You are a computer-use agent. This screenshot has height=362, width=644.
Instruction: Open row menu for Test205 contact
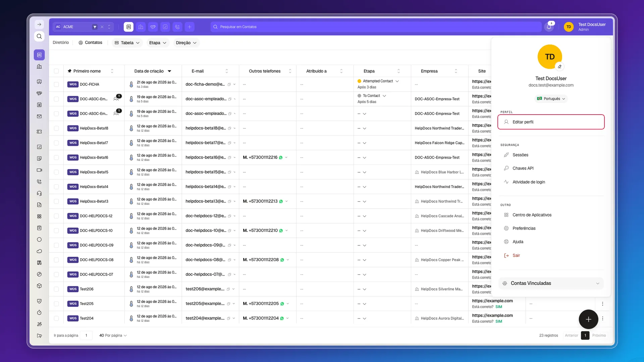tap(602, 304)
